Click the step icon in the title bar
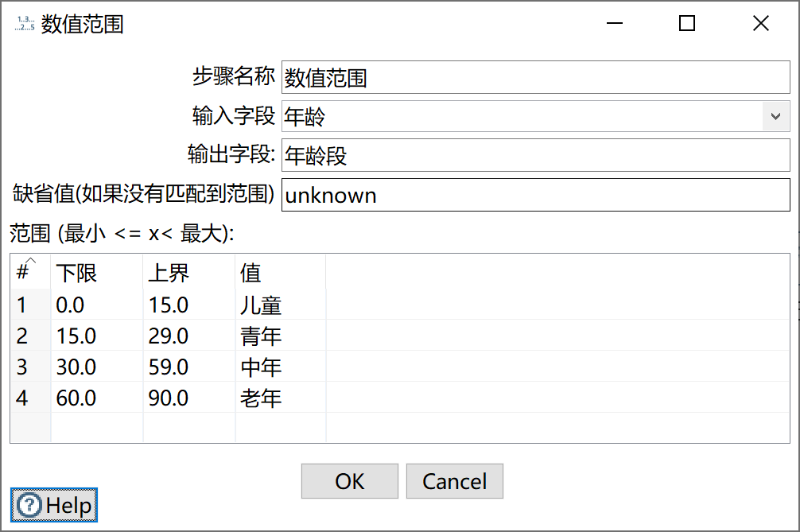Screen dimensions: 800x532 point(24,25)
